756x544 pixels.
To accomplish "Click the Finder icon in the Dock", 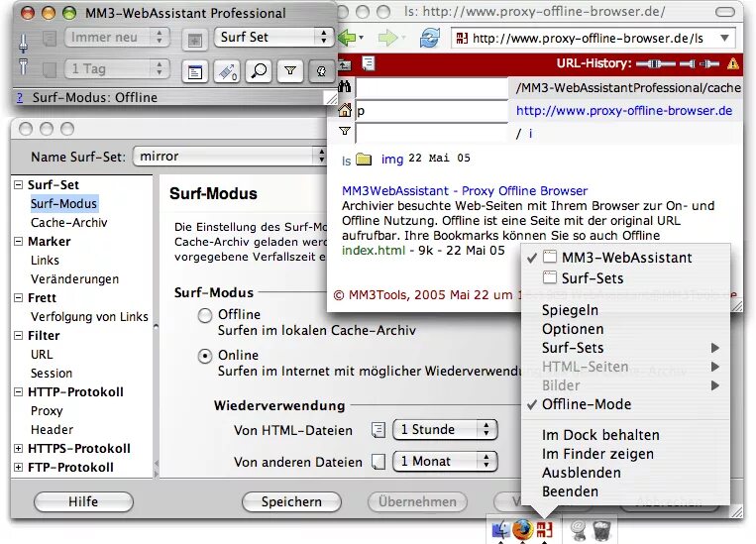I will click(500, 530).
